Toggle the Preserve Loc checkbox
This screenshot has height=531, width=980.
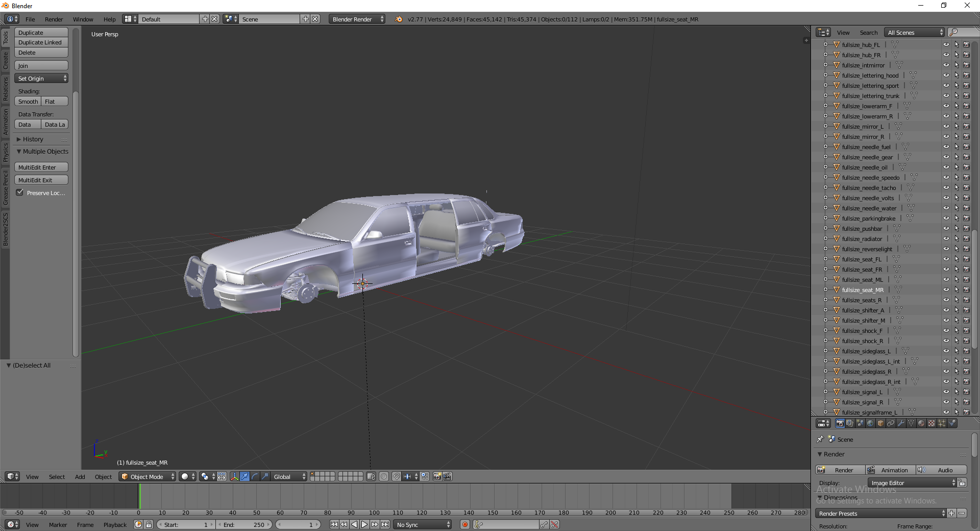point(20,192)
